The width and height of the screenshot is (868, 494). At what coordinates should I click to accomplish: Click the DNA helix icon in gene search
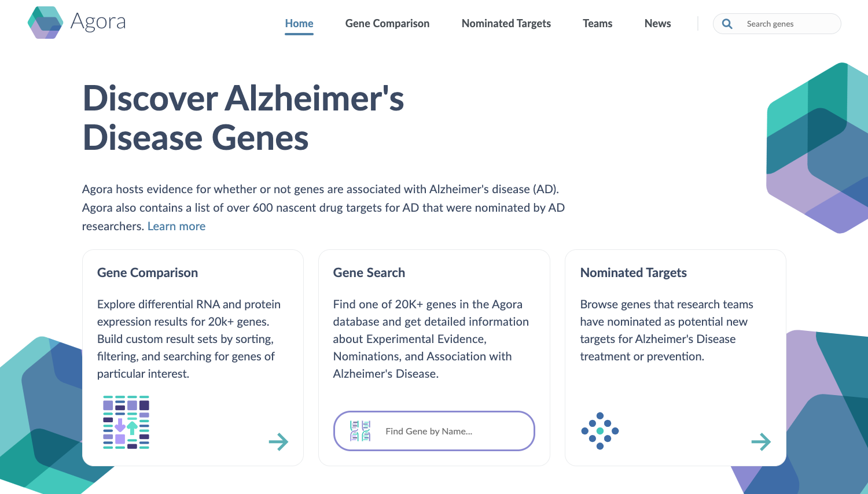[x=360, y=431]
